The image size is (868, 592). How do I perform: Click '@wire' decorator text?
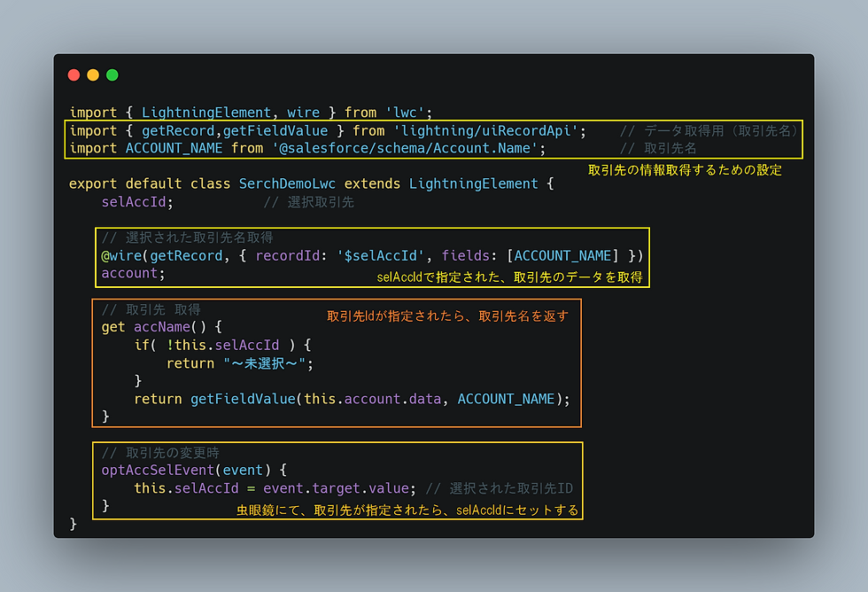(x=122, y=256)
